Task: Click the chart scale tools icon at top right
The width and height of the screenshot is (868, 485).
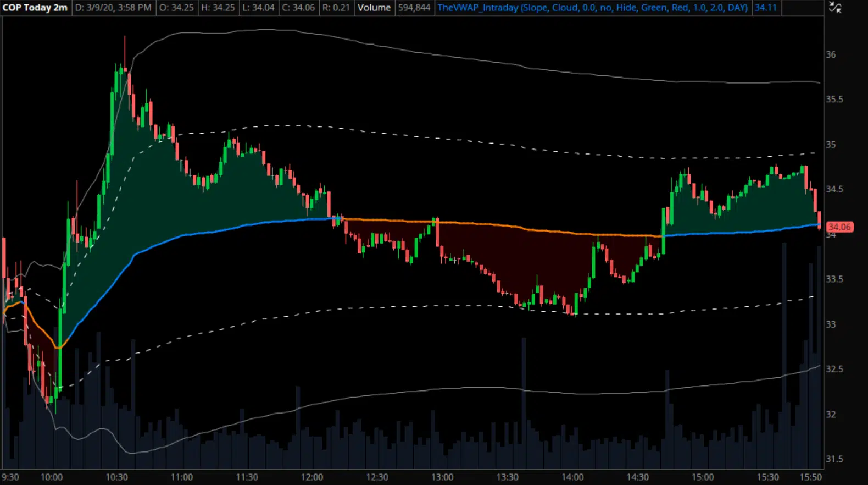Action: tap(835, 8)
